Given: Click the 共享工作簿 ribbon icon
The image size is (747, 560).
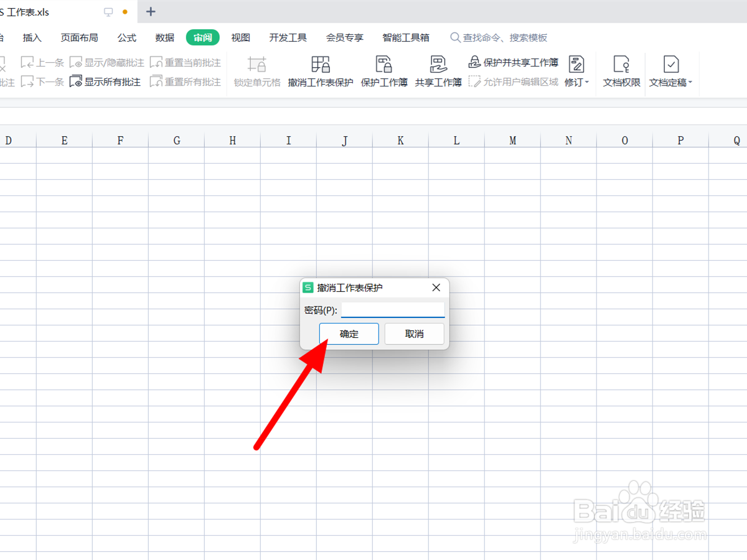Looking at the screenshot, I should pyautogui.click(x=439, y=64).
